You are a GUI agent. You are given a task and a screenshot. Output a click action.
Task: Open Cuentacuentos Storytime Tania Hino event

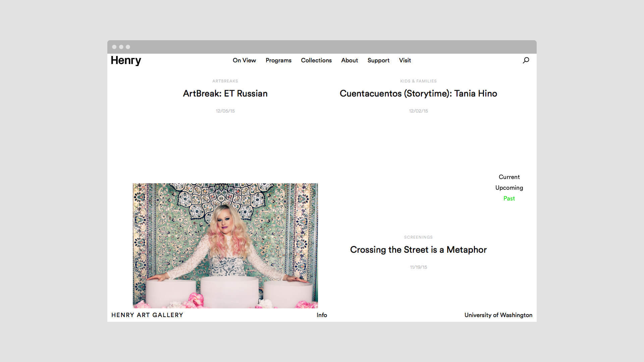click(418, 94)
